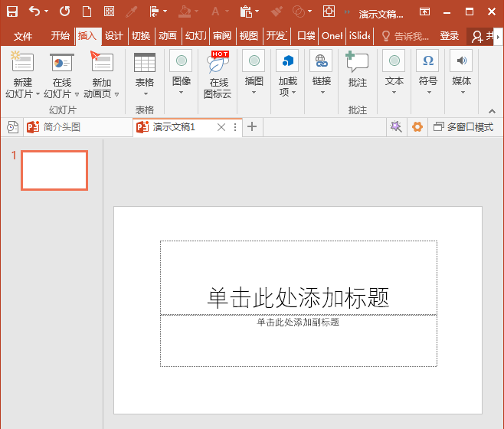Screen dimensions: 504x429
Task: Click the grid layout icon in quick access toolbar
Action: click(109, 11)
